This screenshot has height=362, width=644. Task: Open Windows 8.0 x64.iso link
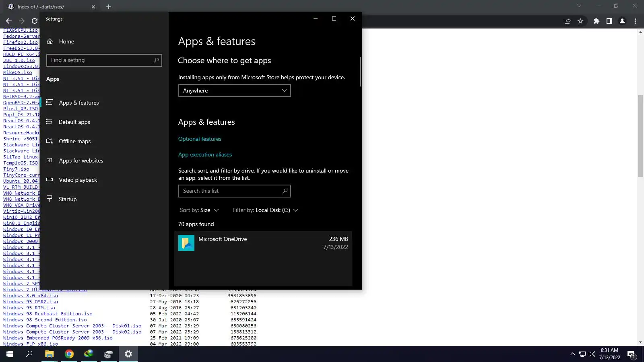[31, 296]
